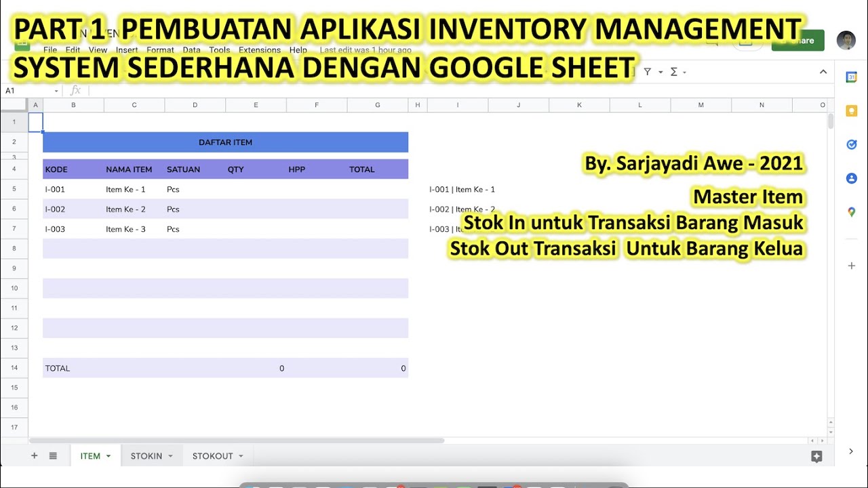Open the ITEM tab dropdown arrow

click(108, 456)
